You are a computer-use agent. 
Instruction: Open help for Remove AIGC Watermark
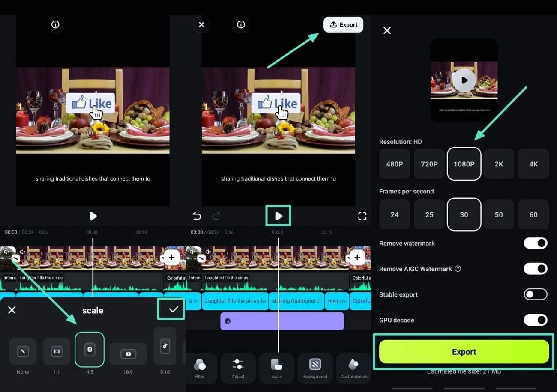pyautogui.click(x=458, y=269)
